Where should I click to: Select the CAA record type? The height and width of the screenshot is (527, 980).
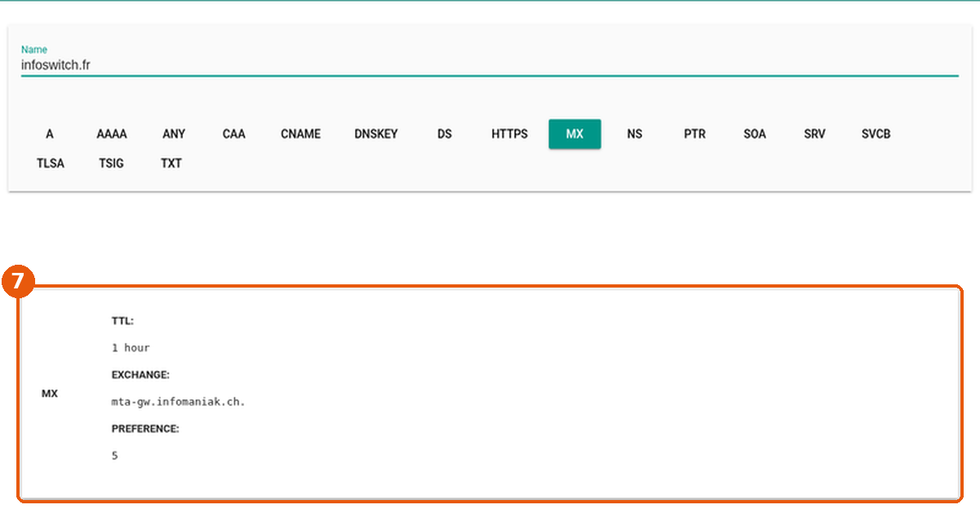[234, 134]
